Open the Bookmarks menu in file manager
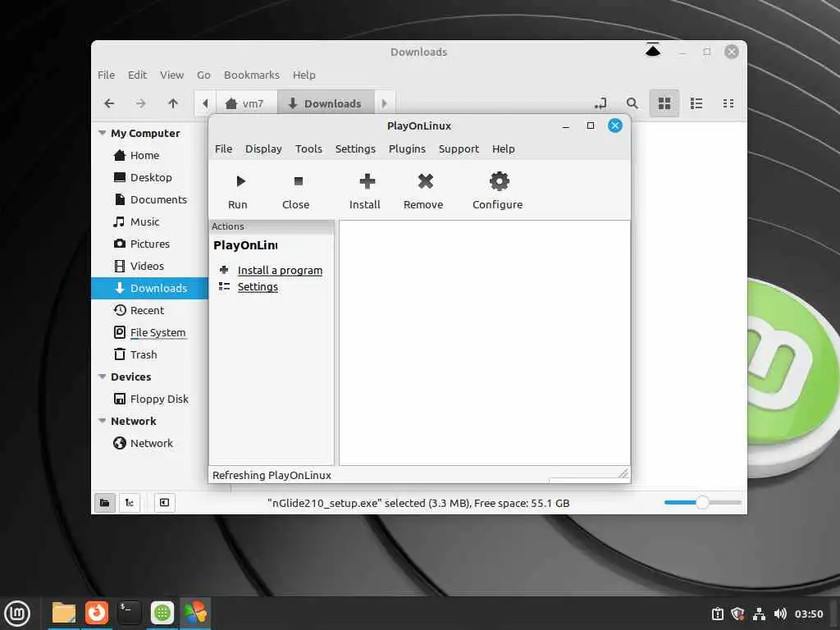This screenshot has height=630, width=840. click(251, 75)
